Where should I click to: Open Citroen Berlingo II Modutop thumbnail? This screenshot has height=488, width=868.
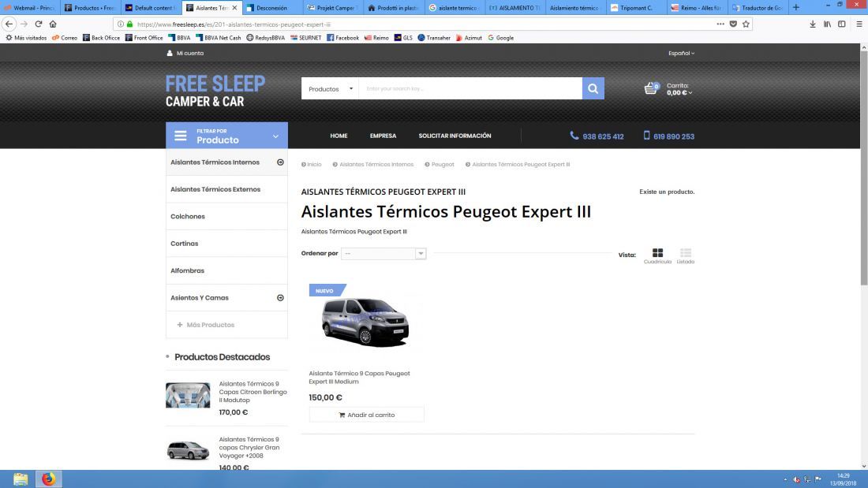(x=188, y=395)
